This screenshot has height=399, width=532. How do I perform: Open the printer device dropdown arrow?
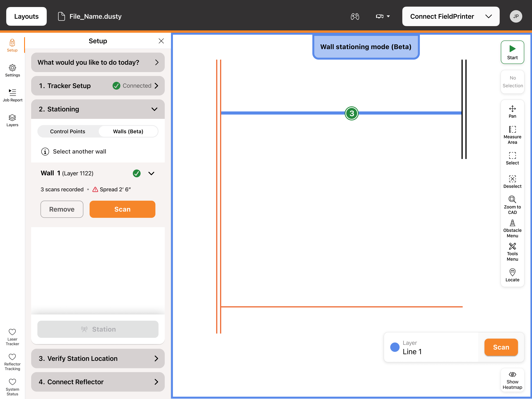(x=388, y=16)
